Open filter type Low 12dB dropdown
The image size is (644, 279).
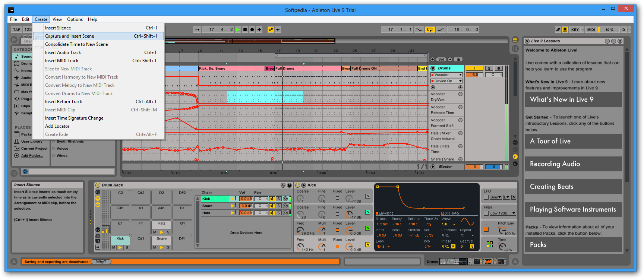coord(503,213)
